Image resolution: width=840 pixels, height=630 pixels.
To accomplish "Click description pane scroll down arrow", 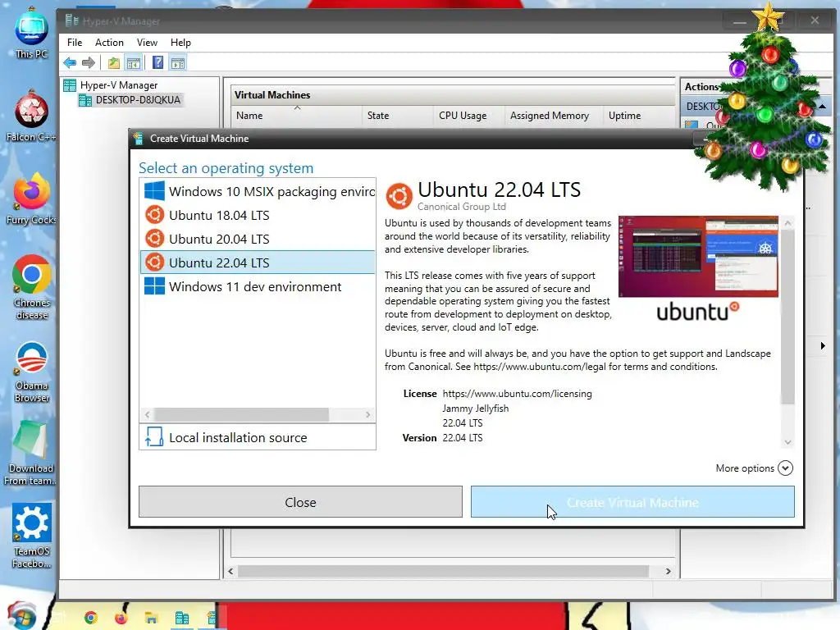I will click(787, 442).
